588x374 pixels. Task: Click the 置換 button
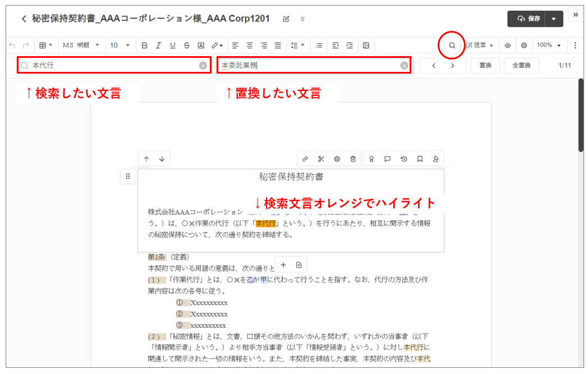pos(485,66)
